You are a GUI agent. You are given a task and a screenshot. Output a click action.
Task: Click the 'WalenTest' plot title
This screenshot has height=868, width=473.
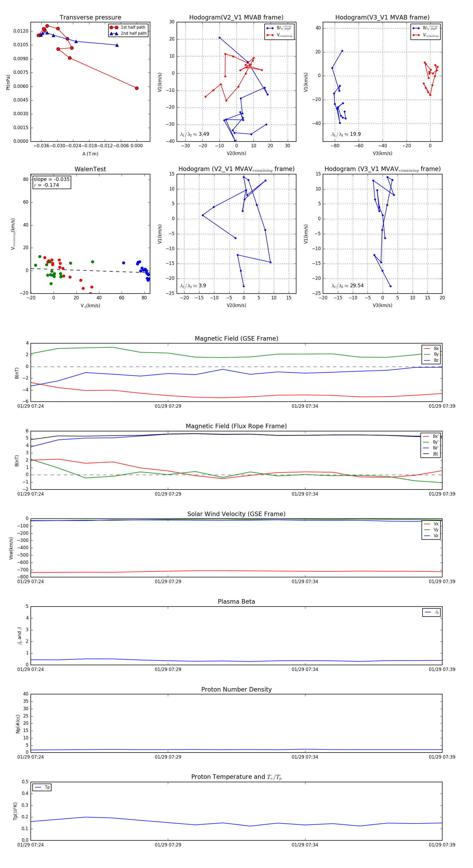90,169
